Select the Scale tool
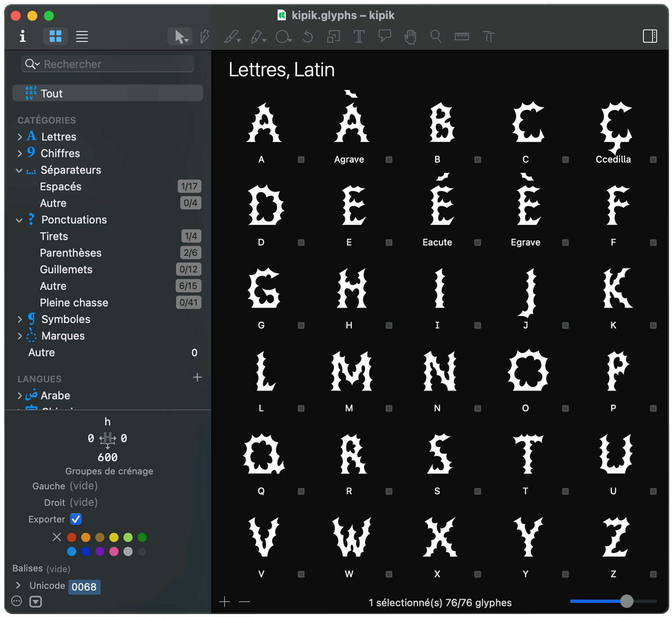The height and width of the screenshot is (617, 672). click(x=333, y=37)
